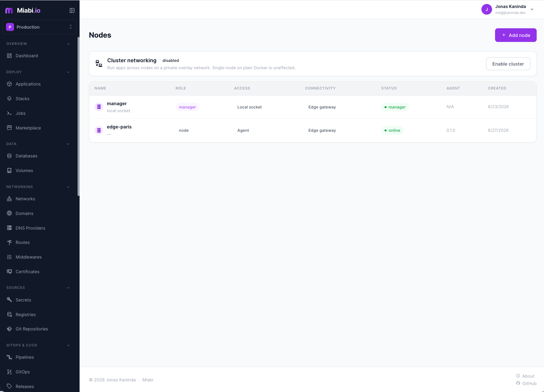Image resolution: width=544 pixels, height=392 pixels.
Task: Click the disabled cluster status label
Action: point(171,61)
